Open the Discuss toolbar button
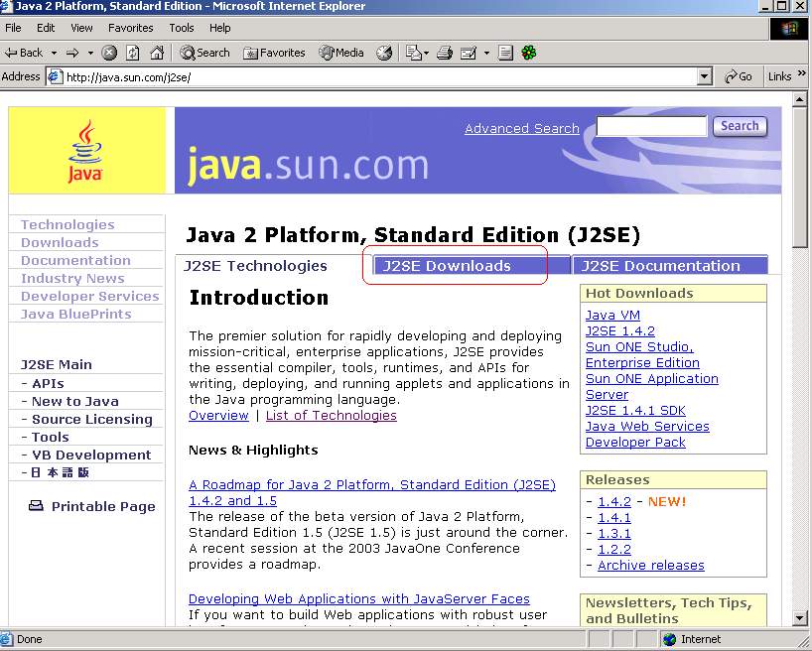This screenshot has height=651, width=812. click(505, 53)
